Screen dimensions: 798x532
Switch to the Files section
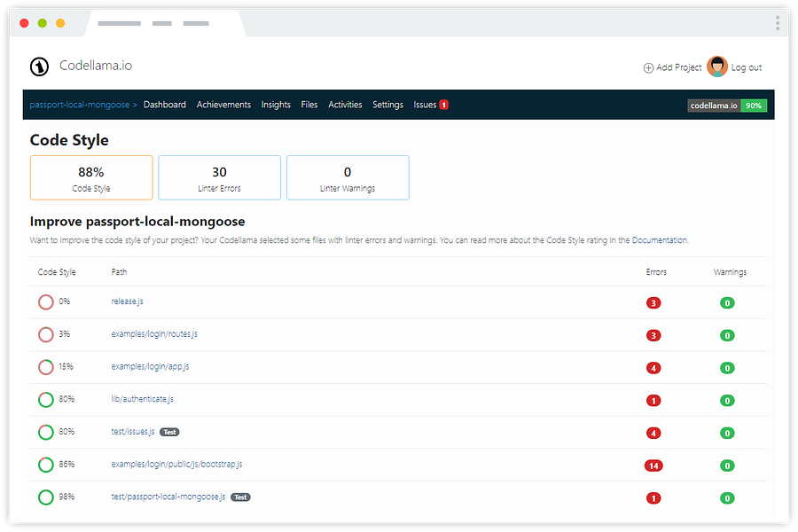(x=309, y=105)
